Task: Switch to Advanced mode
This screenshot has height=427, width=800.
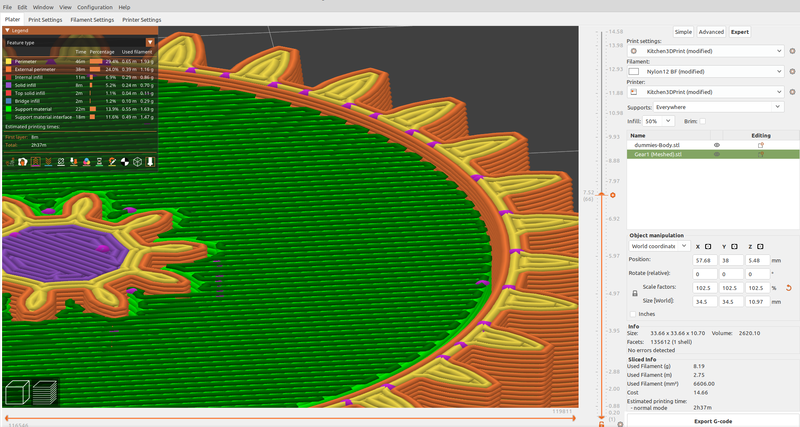Action: coord(711,32)
